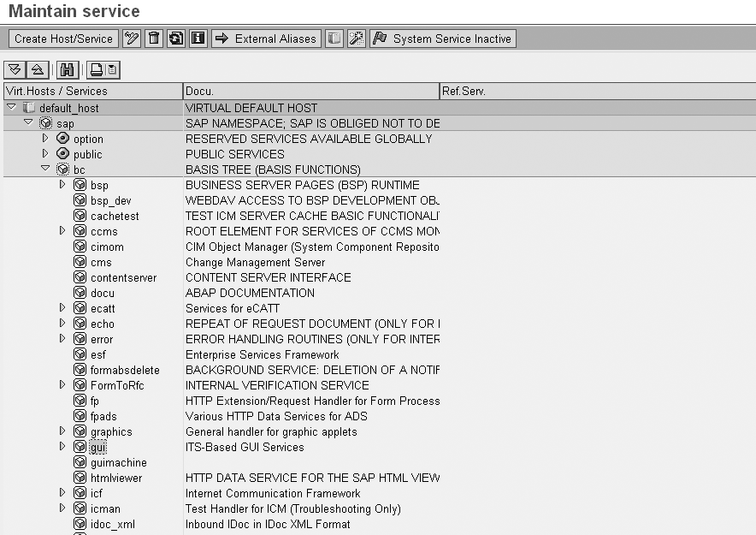Click the text 'Inbound IDoc in IDoc XML Format'

(x=268, y=525)
